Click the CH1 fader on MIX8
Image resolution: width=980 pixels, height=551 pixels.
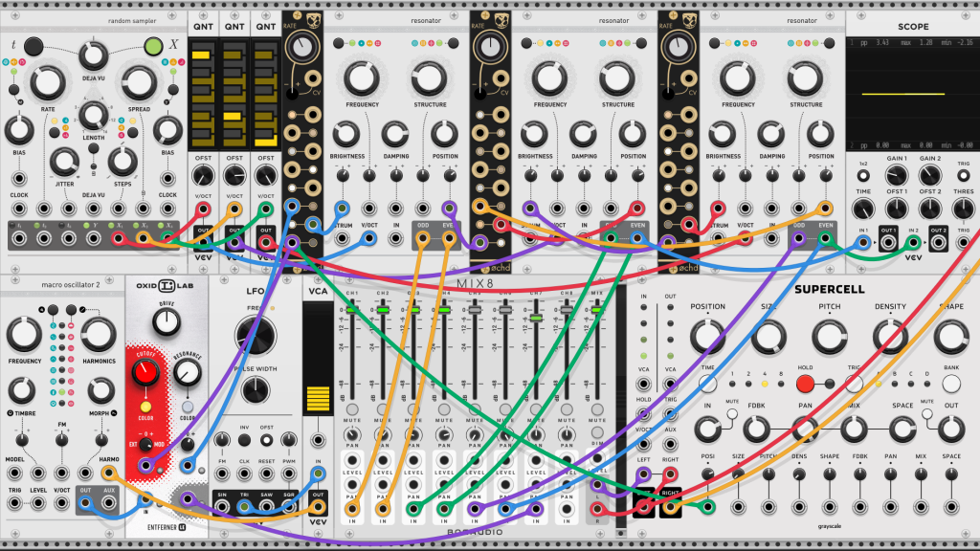[x=352, y=310]
